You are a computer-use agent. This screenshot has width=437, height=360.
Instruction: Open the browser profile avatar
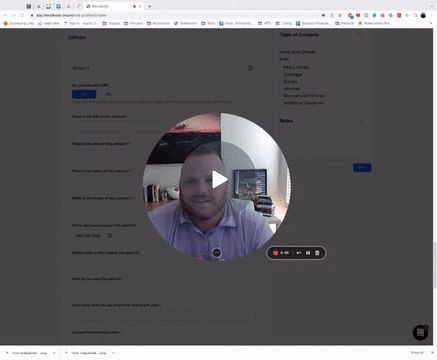click(423, 15)
